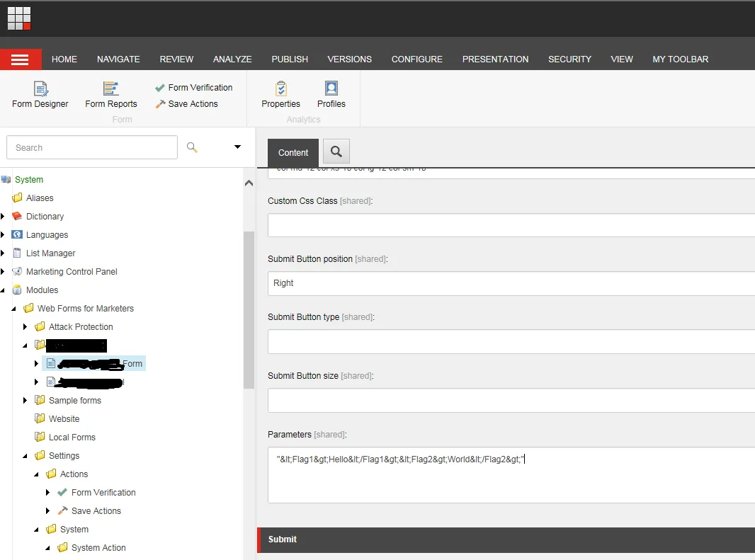This screenshot has height=560, width=755.
Task: Select the highlighted Form item in tree
Action: [94, 364]
